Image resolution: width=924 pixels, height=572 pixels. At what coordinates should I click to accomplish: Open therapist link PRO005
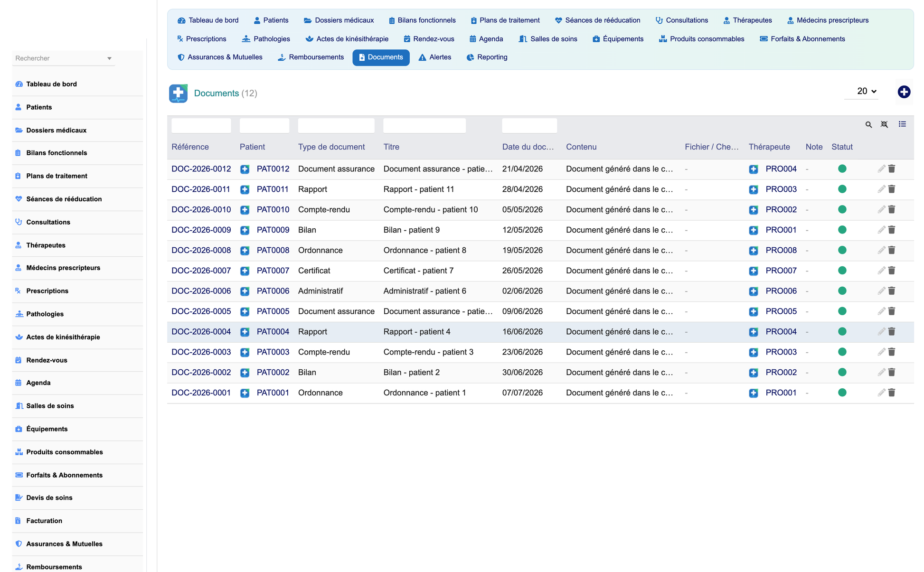(x=781, y=311)
